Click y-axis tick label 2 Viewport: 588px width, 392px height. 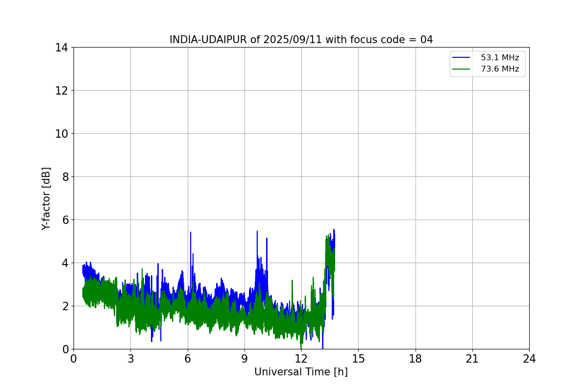[65, 306]
